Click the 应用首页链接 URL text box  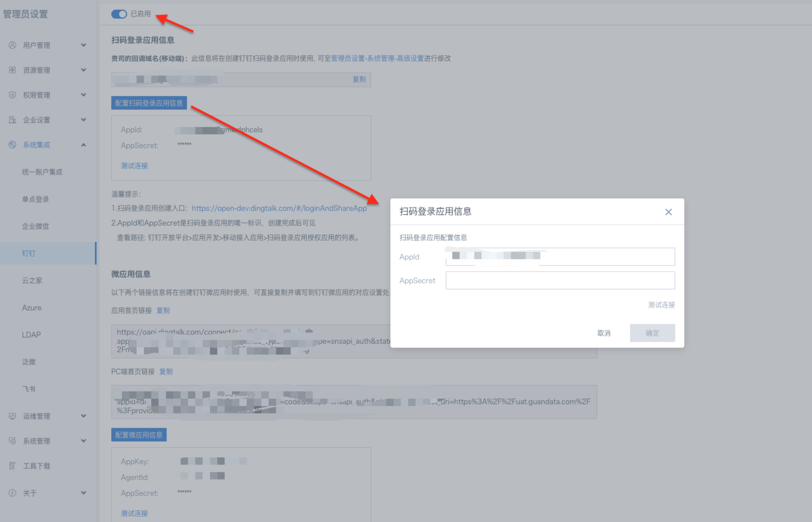354,341
